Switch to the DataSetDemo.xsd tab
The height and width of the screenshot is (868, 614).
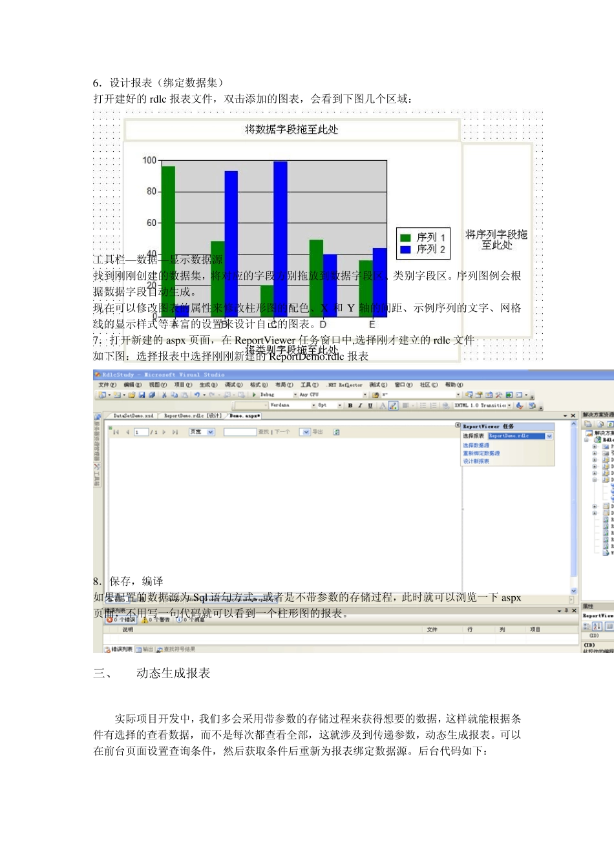[133, 416]
